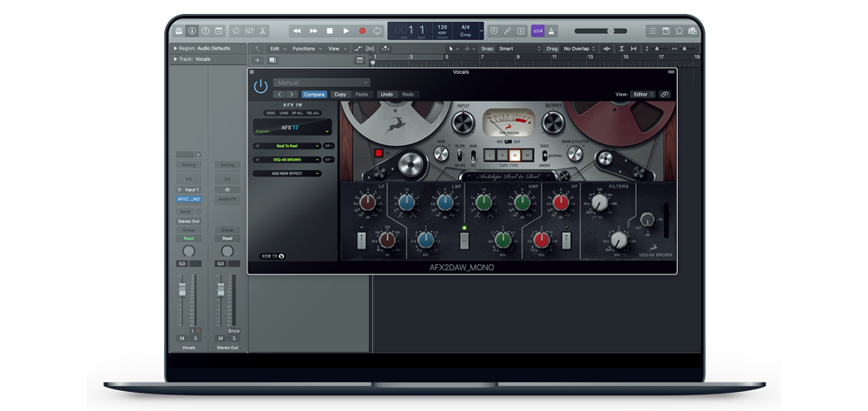Open the List Editors icon
Screen dimensions: 868x411
[x=652, y=31]
